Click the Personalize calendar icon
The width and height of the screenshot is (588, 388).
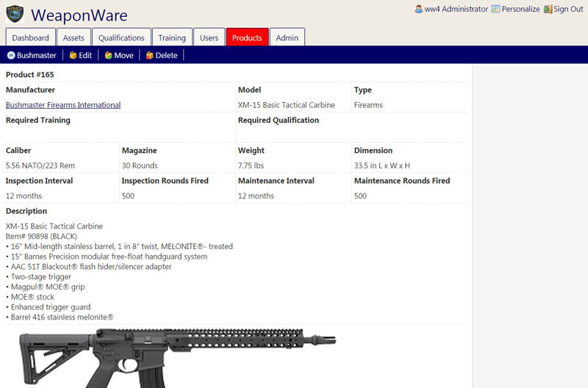point(495,9)
